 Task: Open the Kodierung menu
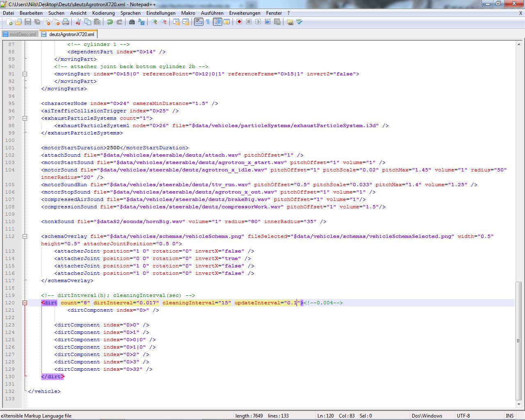103,13
